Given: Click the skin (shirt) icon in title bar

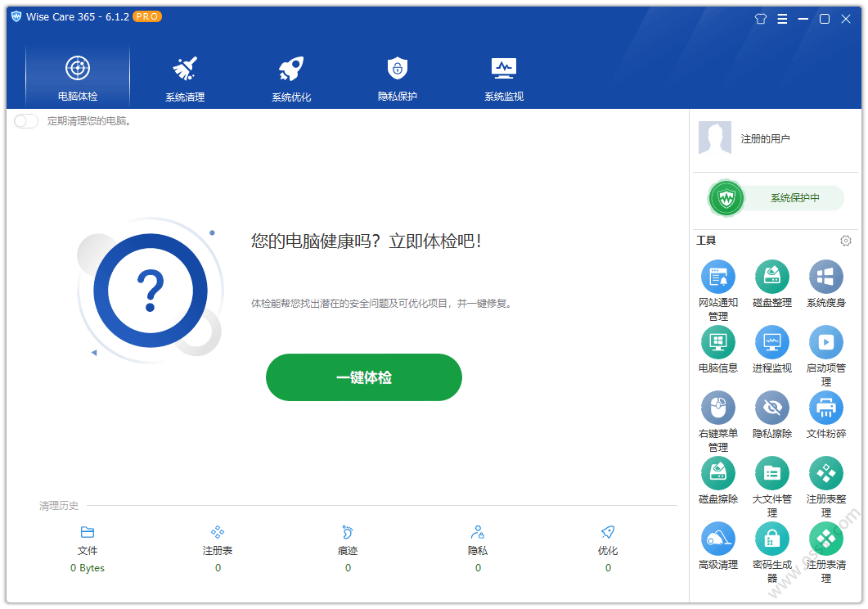Looking at the screenshot, I should point(761,19).
